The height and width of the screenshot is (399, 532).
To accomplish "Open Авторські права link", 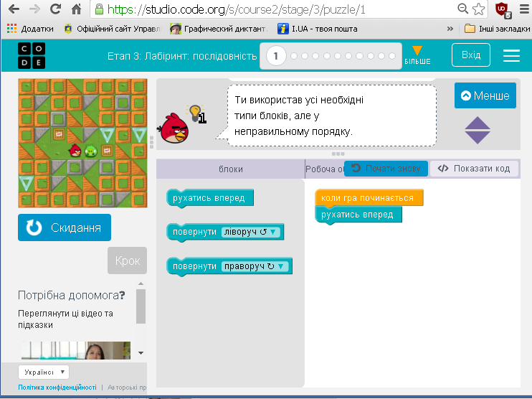I will (127, 388).
